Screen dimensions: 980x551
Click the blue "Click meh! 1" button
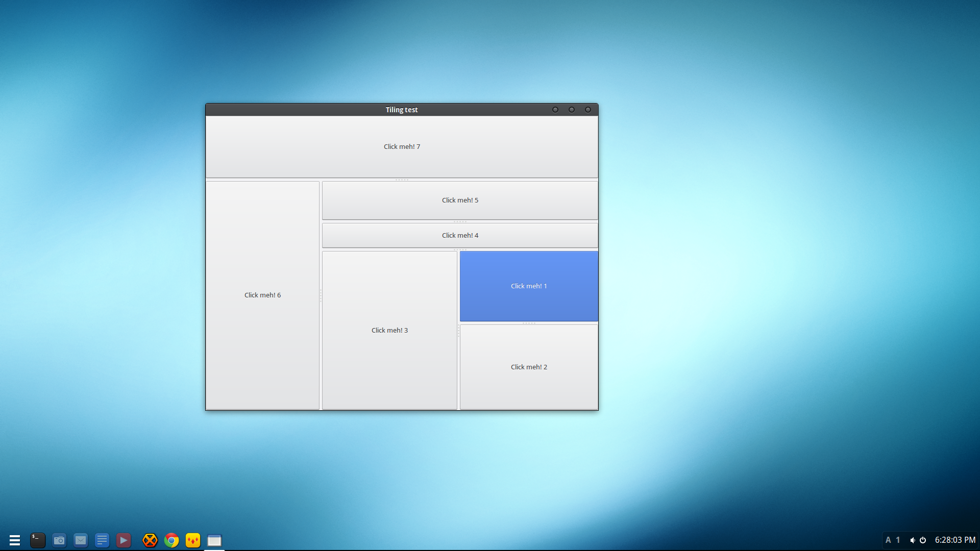point(529,286)
